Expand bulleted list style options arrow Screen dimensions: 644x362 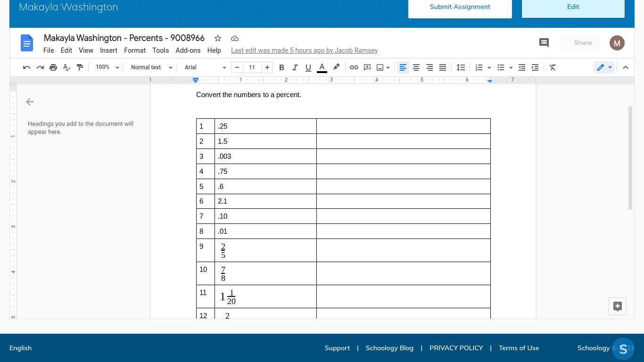point(511,67)
